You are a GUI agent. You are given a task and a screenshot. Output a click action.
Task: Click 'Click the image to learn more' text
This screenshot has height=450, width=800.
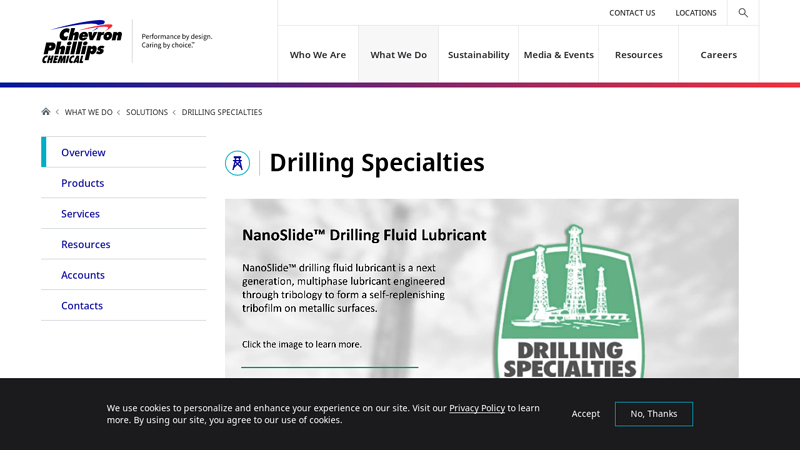(302, 344)
